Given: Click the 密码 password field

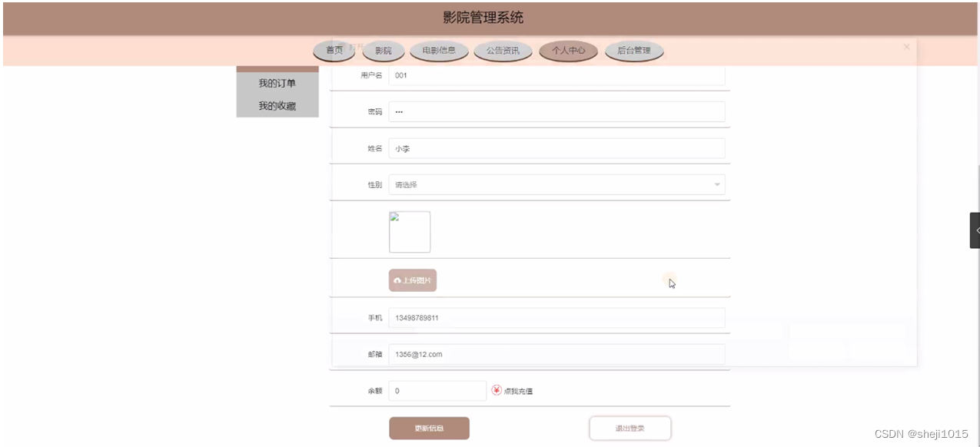Looking at the screenshot, I should point(556,111).
